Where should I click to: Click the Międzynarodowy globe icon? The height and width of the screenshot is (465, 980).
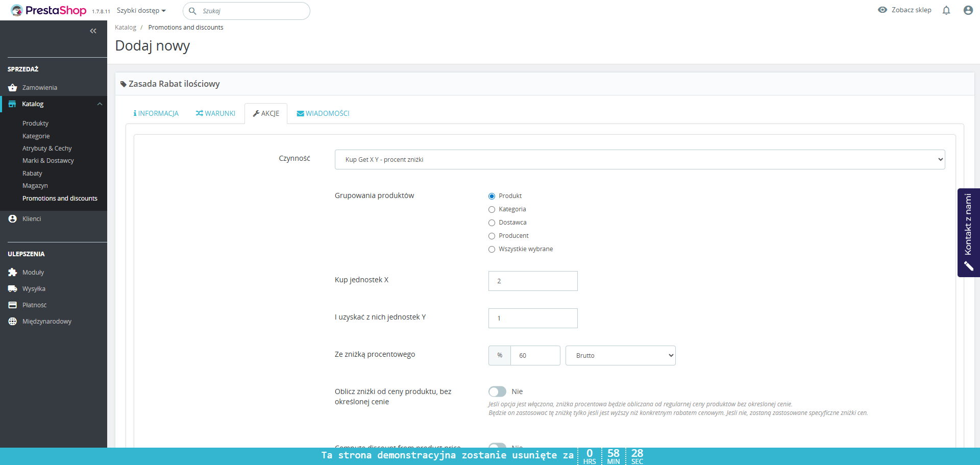[13, 322]
